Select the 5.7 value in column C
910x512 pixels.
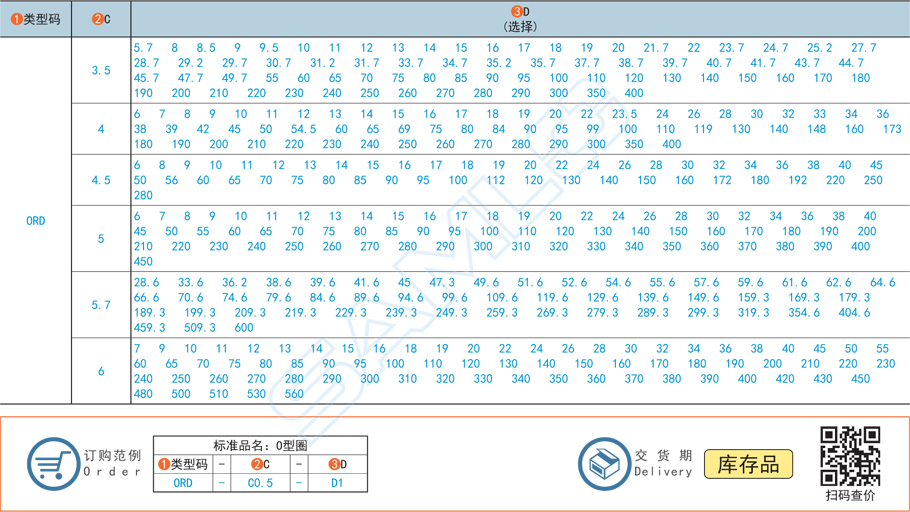pyautogui.click(x=101, y=305)
